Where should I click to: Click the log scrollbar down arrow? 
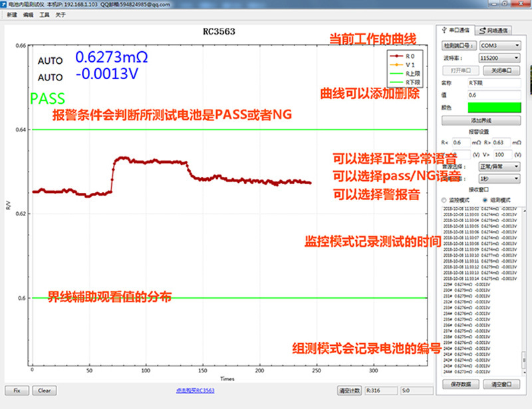point(524,372)
